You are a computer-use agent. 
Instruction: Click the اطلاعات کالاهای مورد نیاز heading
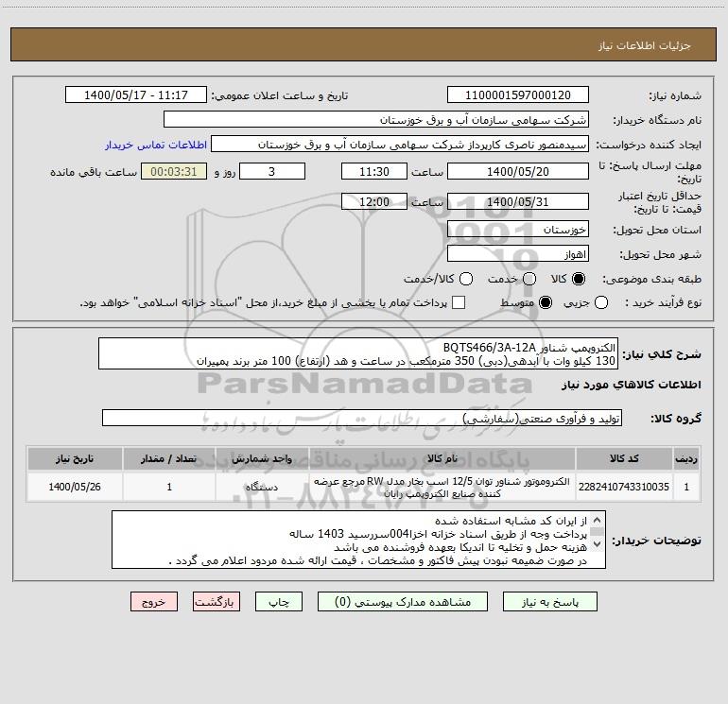632,385
